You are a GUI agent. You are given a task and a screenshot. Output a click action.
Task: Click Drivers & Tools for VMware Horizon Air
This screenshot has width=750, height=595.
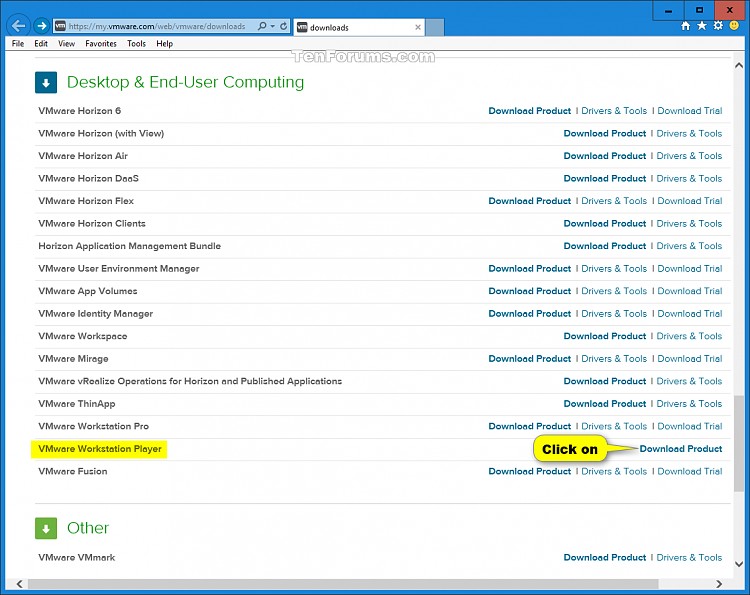click(689, 156)
